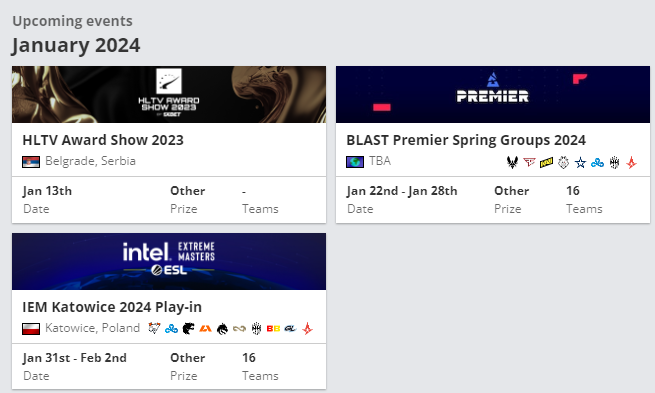This screenshot has height=393, width=655.
Task: Click the black FURIA panther logo
Action: [x=188, y=329]
